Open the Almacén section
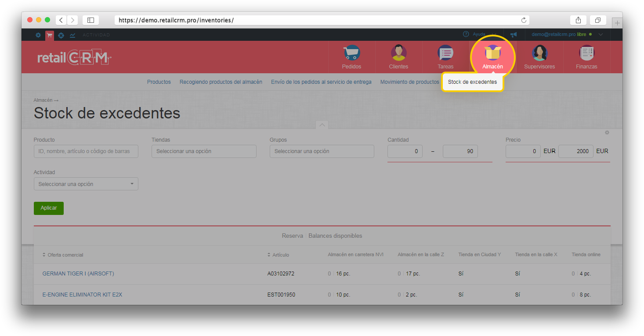 (492, 57)
